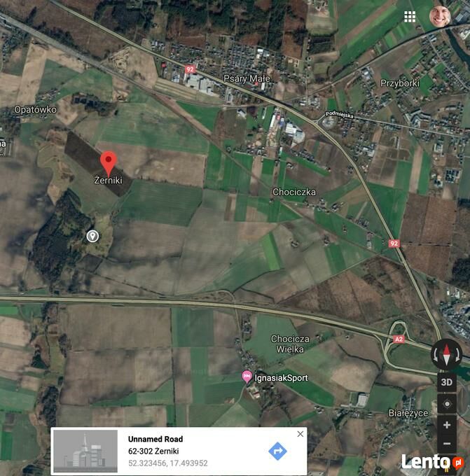Open the Google apps grid icon

[x=410, y=17]
